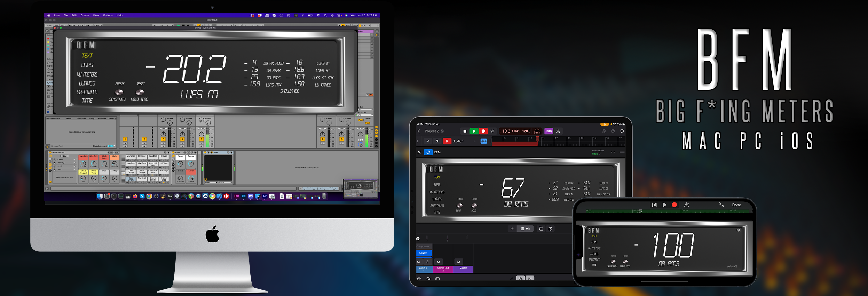The width and height of the screenshot is (868, 296).
Task: Click the green play button on iPad
Action: pos(474,131)
